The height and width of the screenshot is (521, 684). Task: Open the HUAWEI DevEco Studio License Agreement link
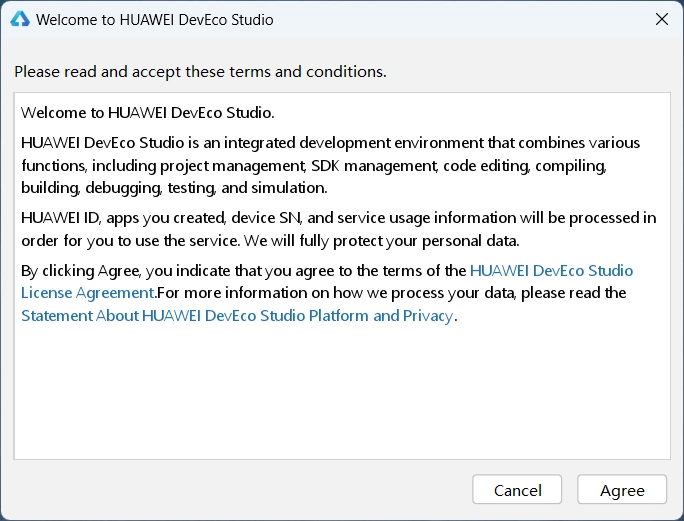(x=551, y=270)
